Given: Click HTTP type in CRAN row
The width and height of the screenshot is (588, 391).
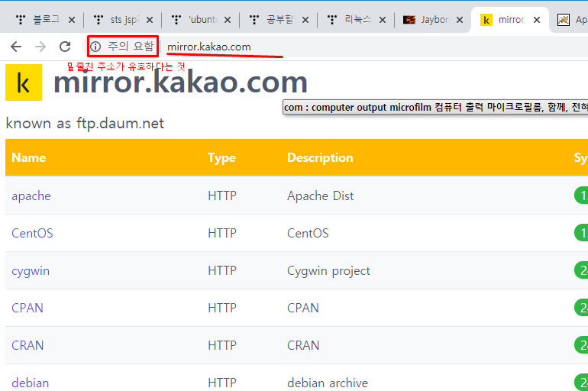Looking at the screenshot, I should click(222, 345).
